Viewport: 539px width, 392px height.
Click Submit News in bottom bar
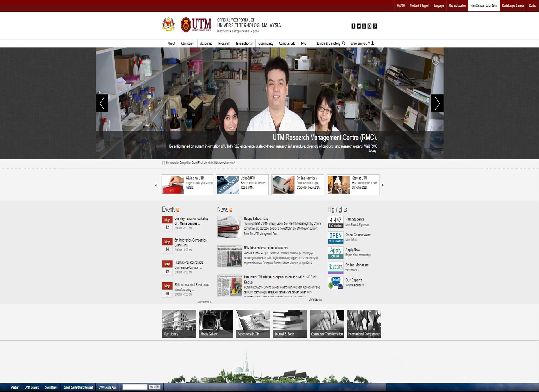tap(51, 387)
